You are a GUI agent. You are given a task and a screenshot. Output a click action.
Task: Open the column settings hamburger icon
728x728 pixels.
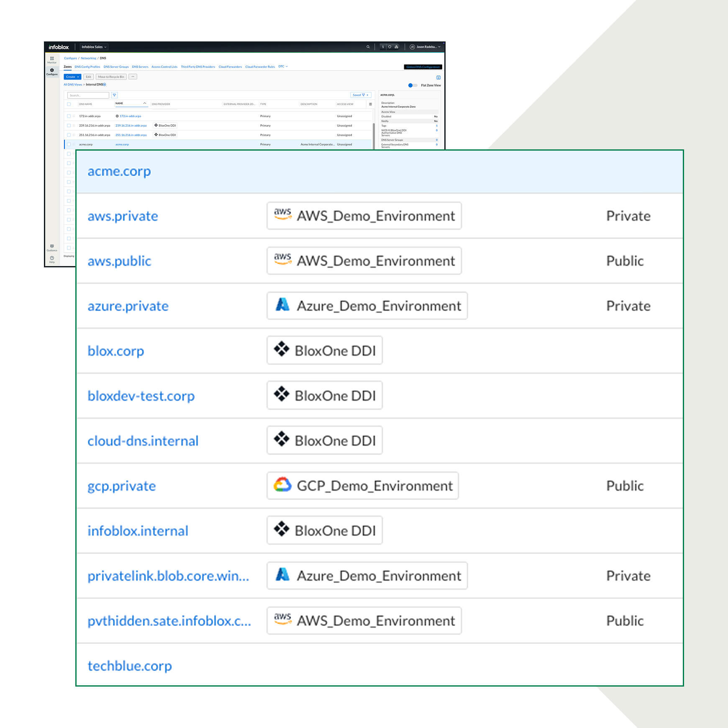pos(370,104)
